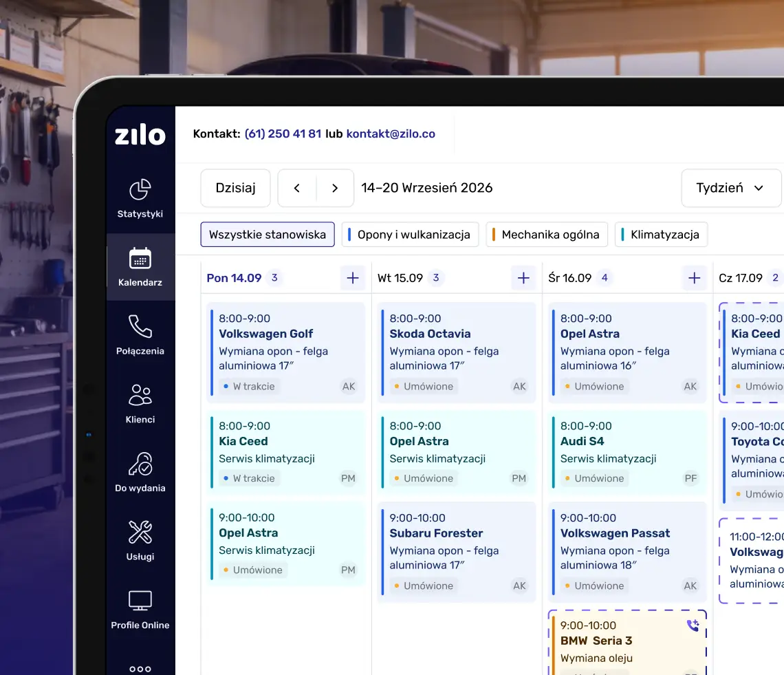The height and width of the screenshot is (675, 784).
Task: Open the Audi S4 appointment card
Action: [x=627, y=452]
